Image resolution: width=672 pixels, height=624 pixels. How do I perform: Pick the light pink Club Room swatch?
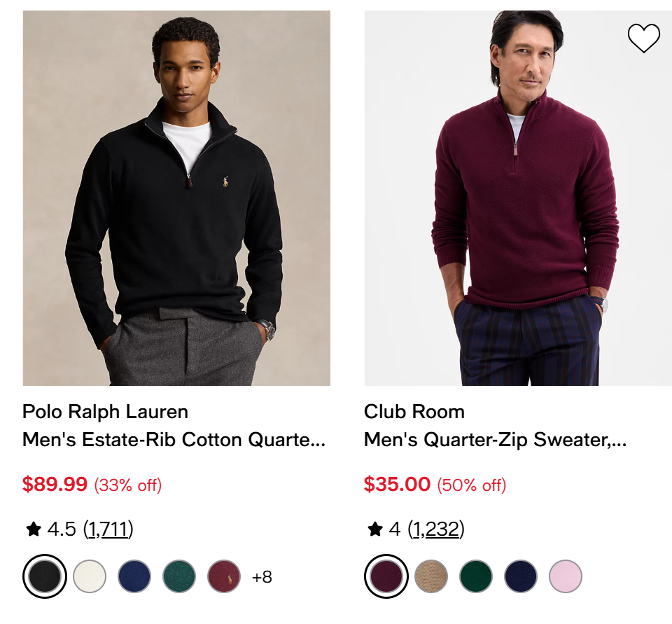tap(566, 576)
